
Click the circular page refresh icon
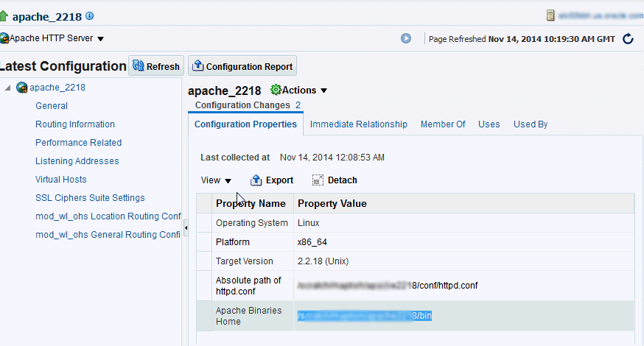tap(628, 39)
